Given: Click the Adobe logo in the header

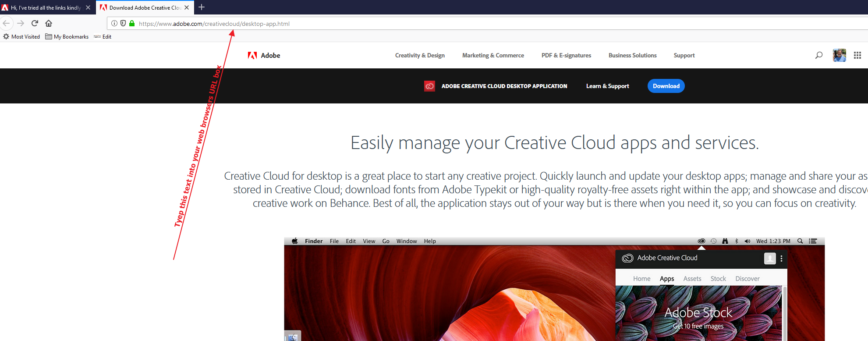Looking at the screenshot, I should [x=264, y=55].
